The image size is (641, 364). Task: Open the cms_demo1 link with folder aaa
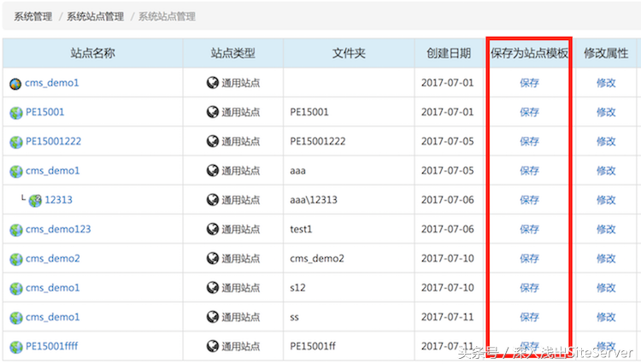(52, 171)
